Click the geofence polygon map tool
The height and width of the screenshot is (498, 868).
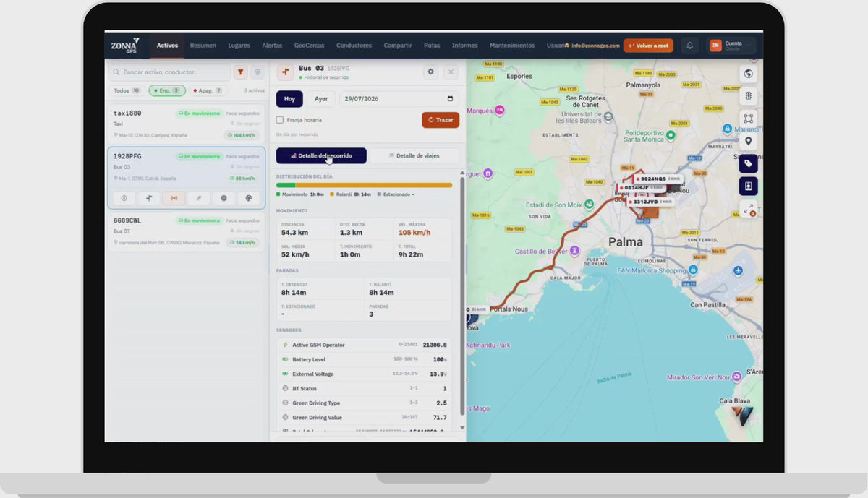pyautogui.click(x=748, y=119)
